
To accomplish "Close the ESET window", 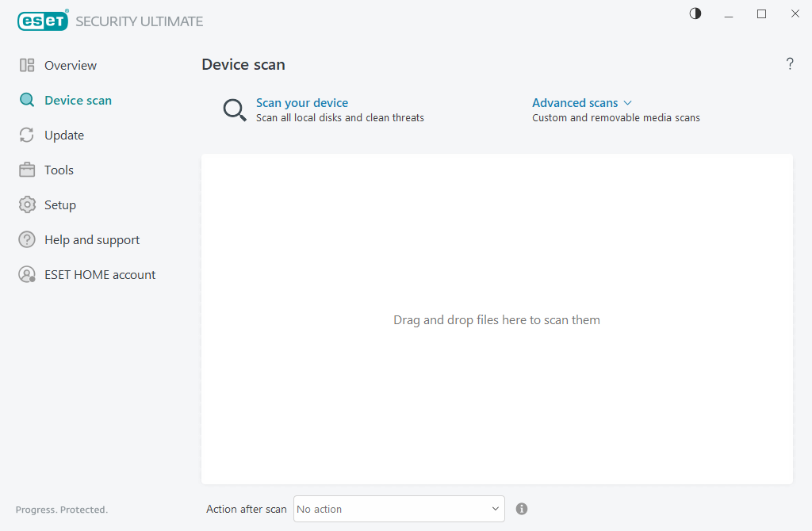I will click(x=795, y=14).
